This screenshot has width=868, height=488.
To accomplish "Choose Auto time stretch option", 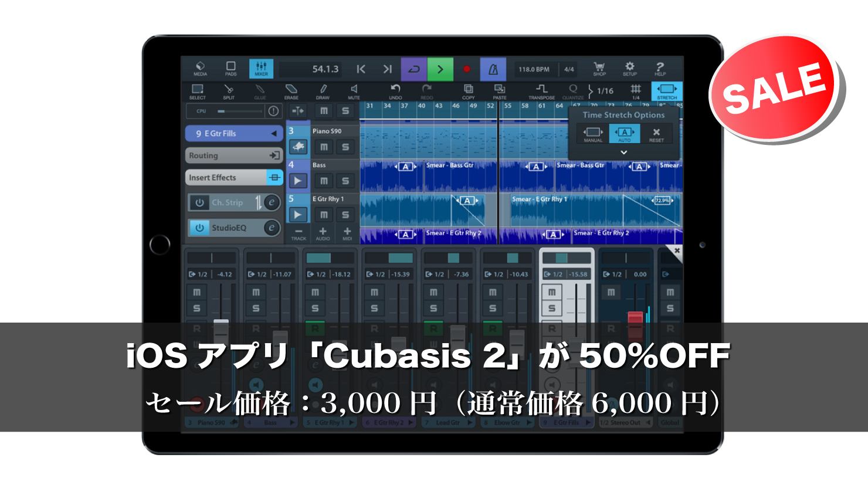I will (x=625, y=134).
